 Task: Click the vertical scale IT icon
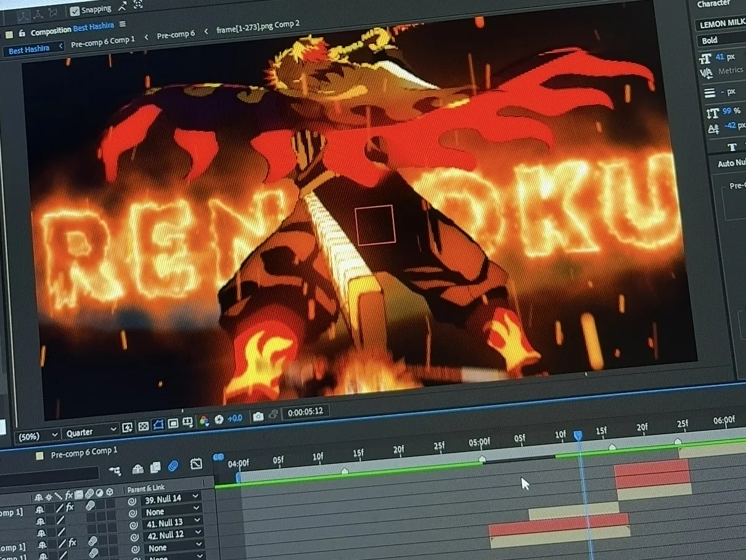(x=712, y=113)
